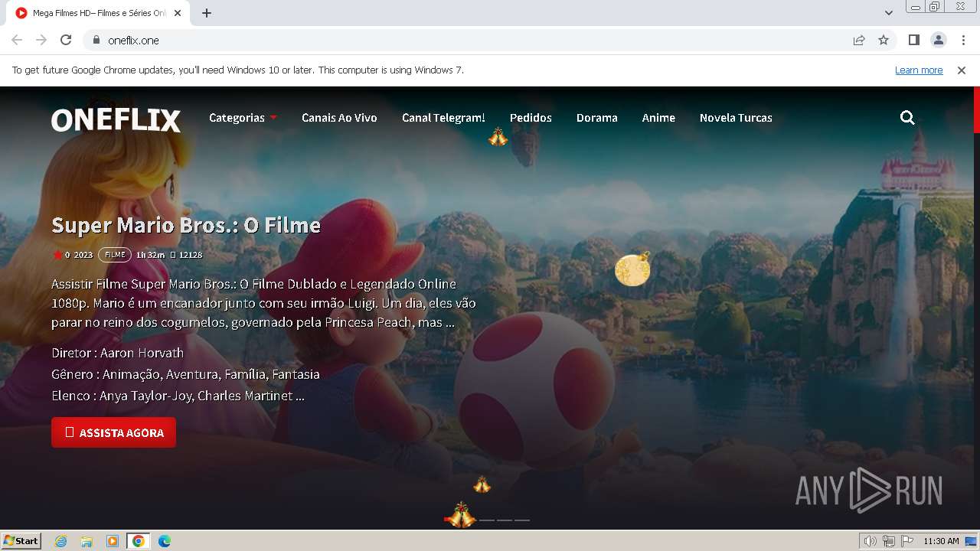Open the Canal Telegram! link
Screen dimensions: 980x551
(443, 118)
